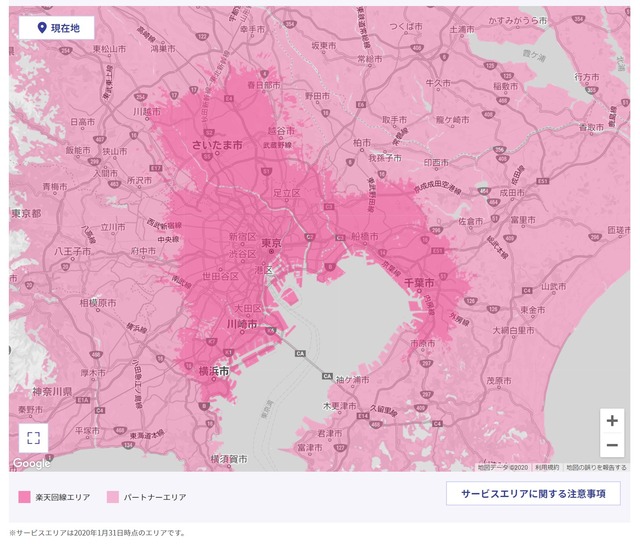Viewport: 640px width, 544px height.
Task: Click the パートナーエリア legend label
Action: (x=155, y=497)
